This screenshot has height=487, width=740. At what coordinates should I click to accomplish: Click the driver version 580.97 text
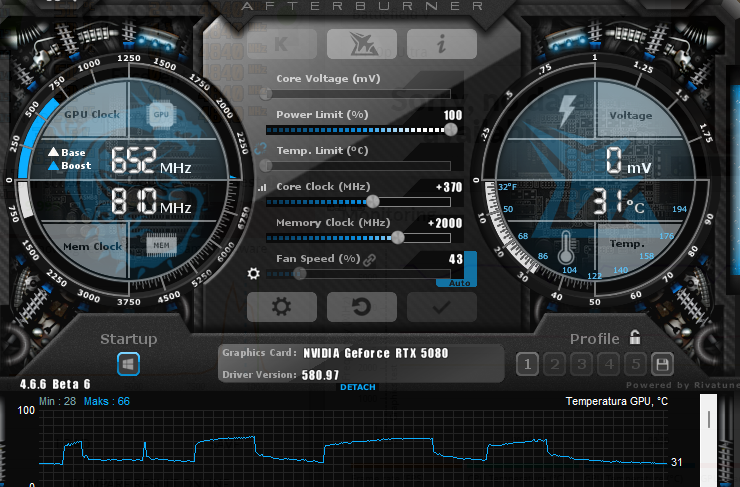point(320,375)
